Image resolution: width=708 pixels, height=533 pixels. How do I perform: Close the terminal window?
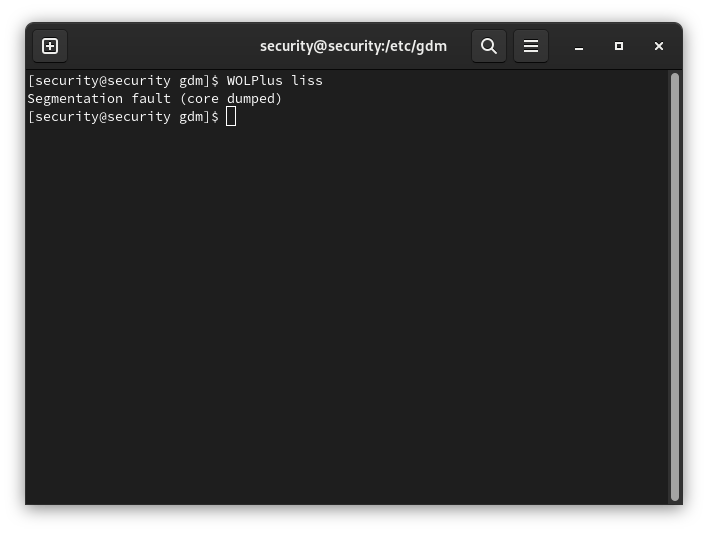pos(659,46)
